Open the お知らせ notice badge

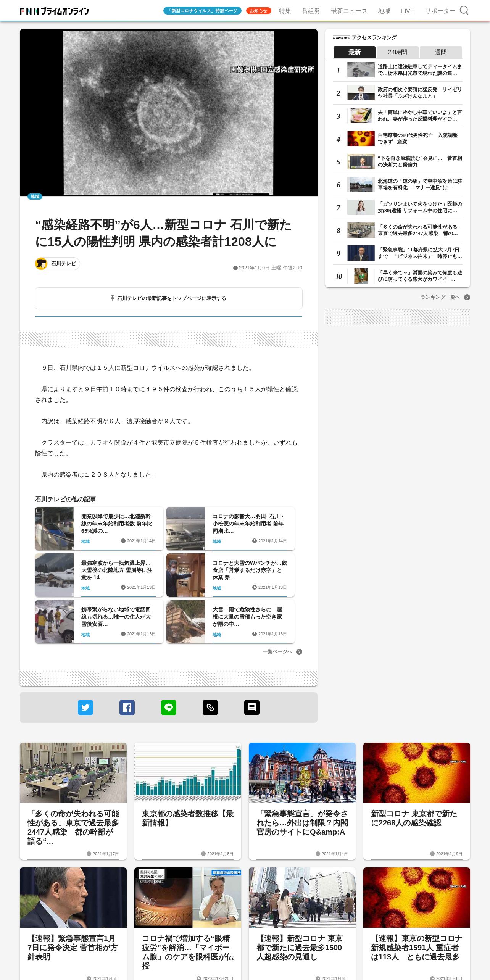pyautogui.click(x=258, y=11)
